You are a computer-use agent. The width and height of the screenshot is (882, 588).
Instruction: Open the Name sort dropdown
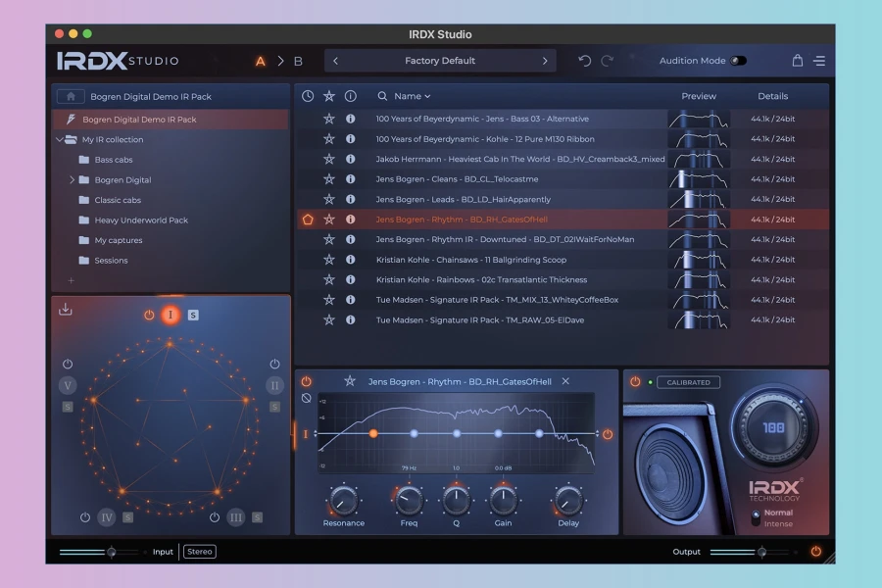point(413,96)
